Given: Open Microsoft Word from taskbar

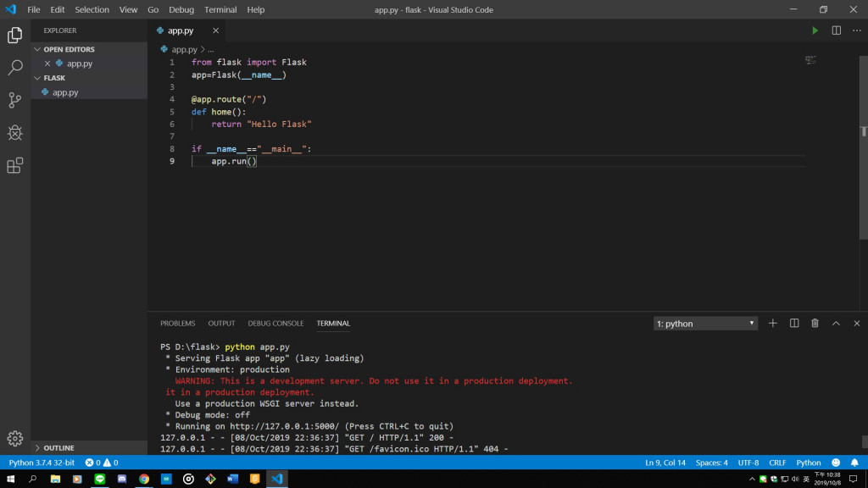Looking at the screenshot, I should 232,480.
